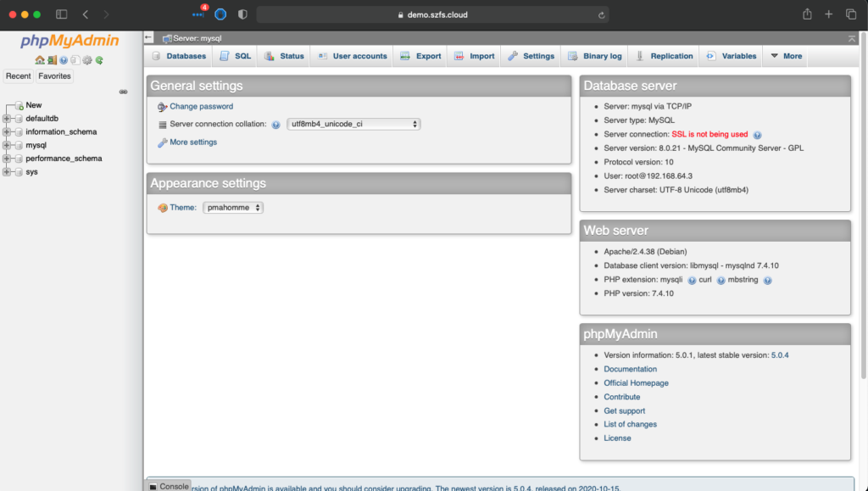
Task: Click the phpMyAdmin logo
Action: click(70, 41)
